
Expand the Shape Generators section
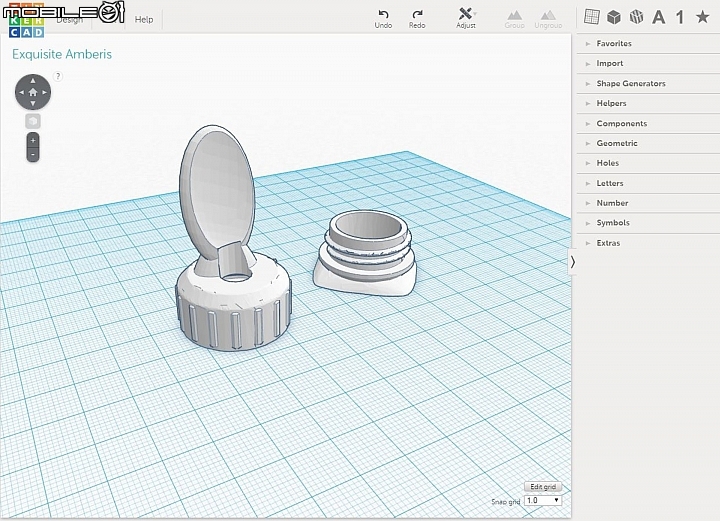tap(648, 84)
